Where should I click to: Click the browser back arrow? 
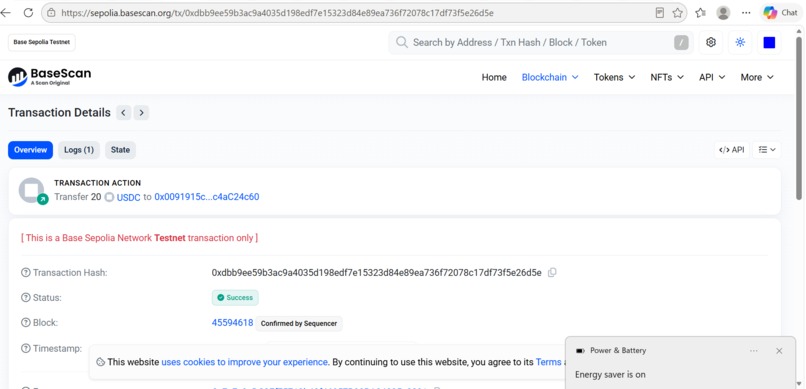pyautogui.click(x=5, y=13)
